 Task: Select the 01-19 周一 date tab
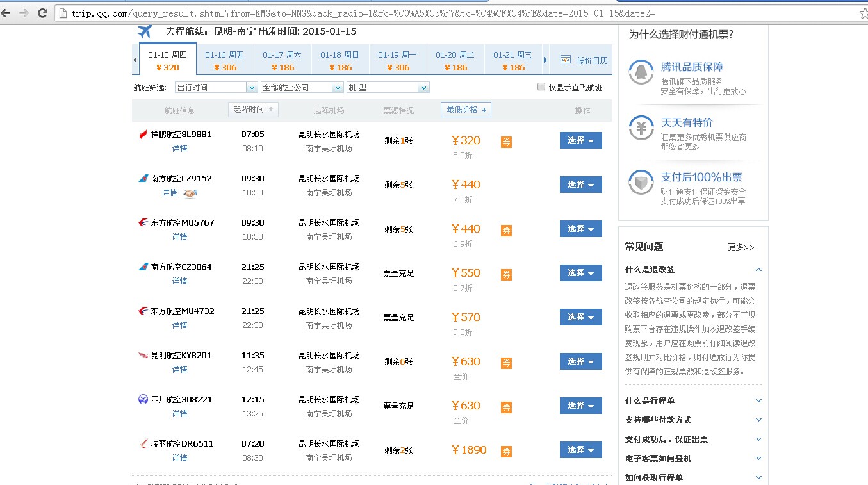(398, 60)
